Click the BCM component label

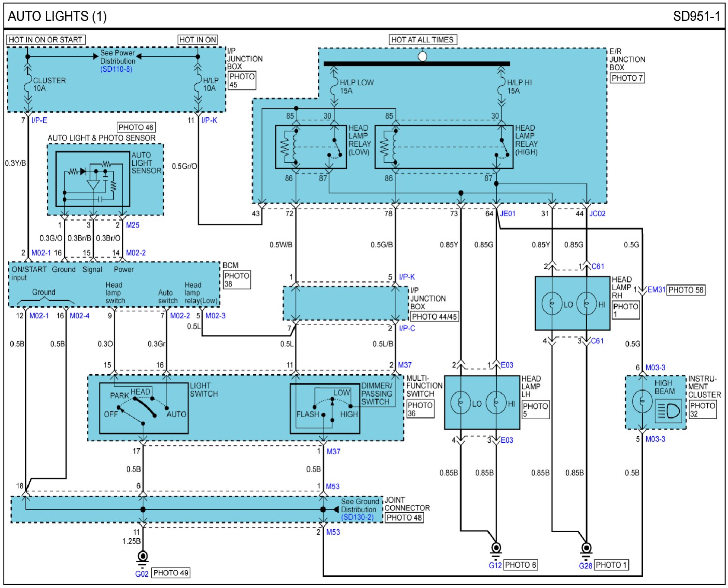230,265
